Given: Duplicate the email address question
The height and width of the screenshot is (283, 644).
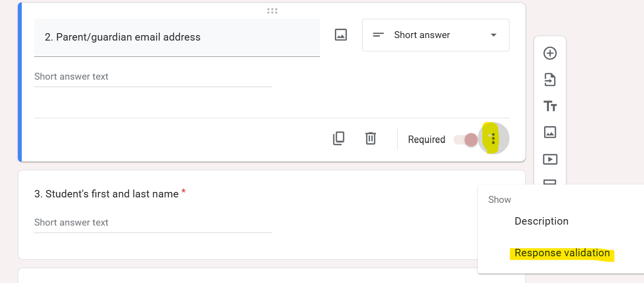Looking at the screenshot, I should tap(339, 139).
